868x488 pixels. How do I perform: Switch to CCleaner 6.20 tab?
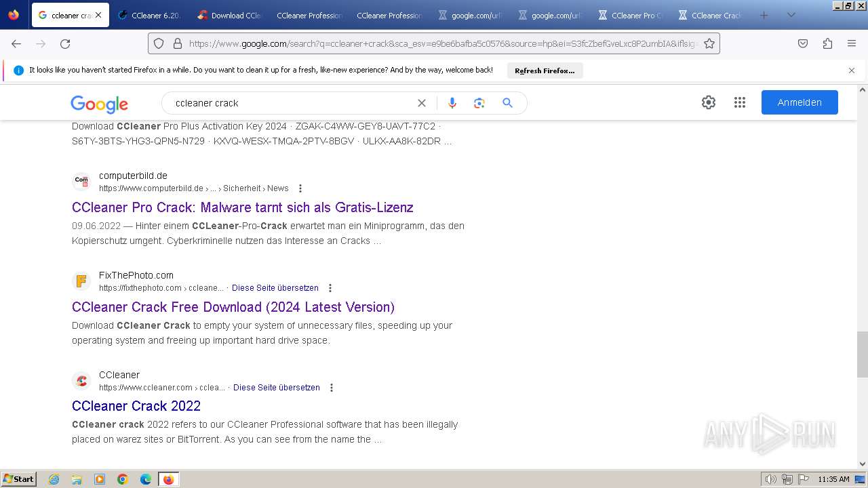click(x=151, y=15)
